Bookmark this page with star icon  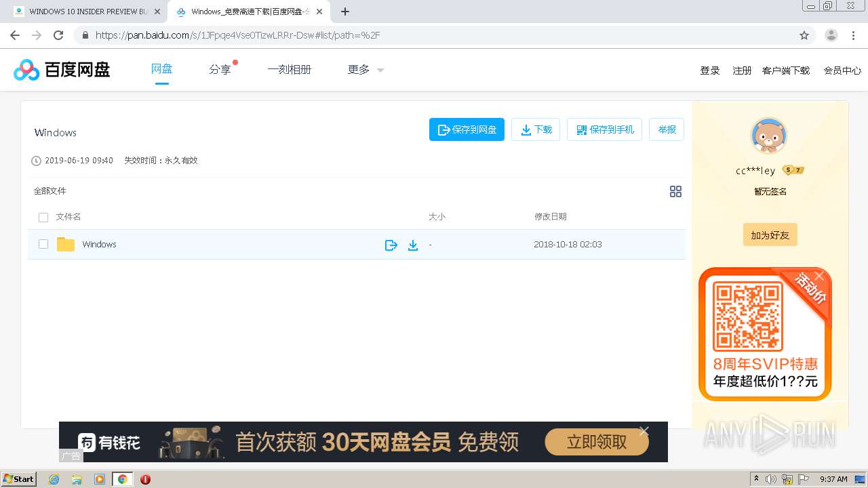coord(804,35)
